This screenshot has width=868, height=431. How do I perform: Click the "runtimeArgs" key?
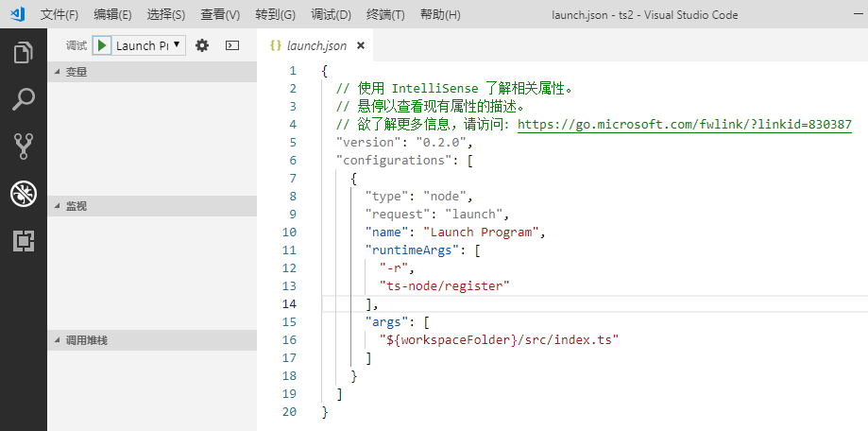point(412,250)
